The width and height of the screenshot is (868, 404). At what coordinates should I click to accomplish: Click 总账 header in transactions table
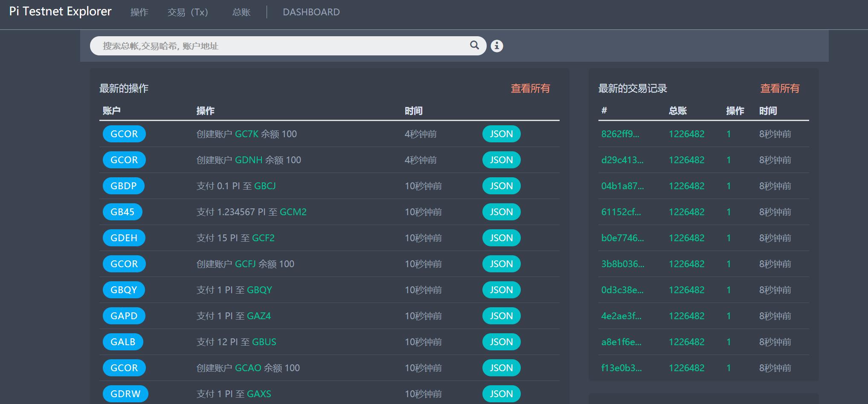click(677, 111)
